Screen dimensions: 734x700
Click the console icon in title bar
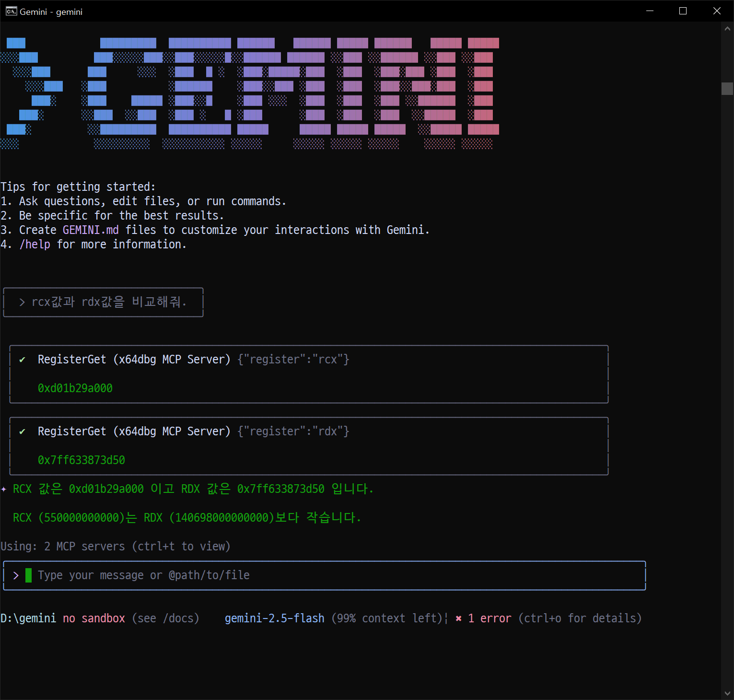(x=11, y=11)
